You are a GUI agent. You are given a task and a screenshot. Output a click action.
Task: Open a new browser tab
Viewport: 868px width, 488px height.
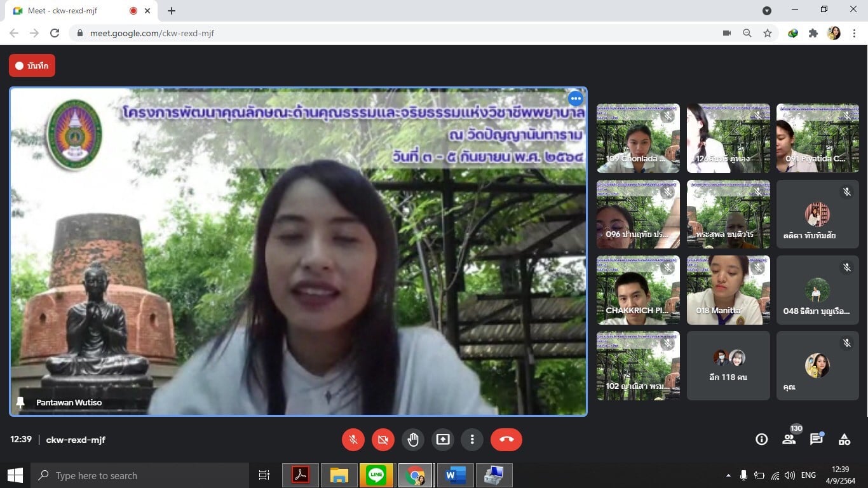172,11
